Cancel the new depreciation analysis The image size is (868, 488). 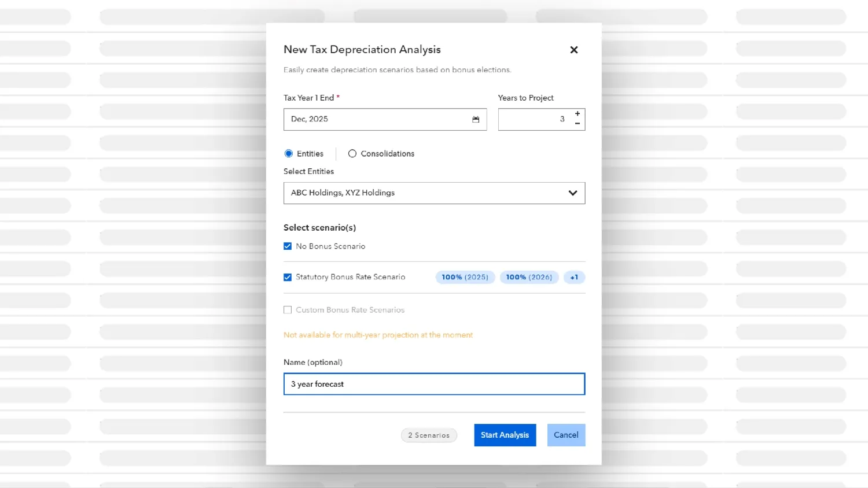coord(566,435)
